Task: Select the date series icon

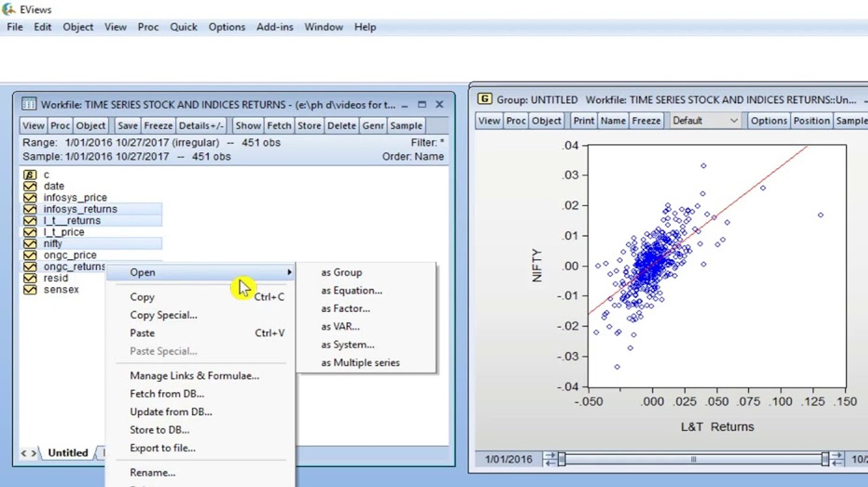Action: [x=30, y=187]
